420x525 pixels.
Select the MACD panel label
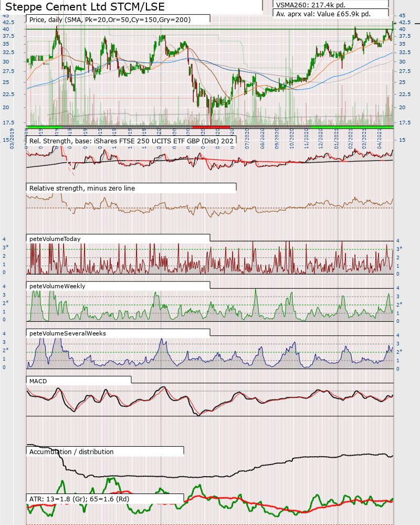point(38,381)
